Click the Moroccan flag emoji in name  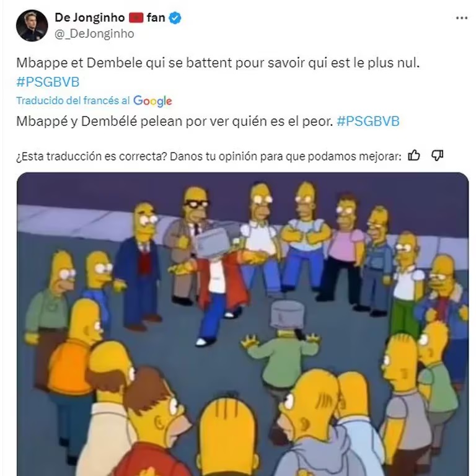[x=136, y=18]
